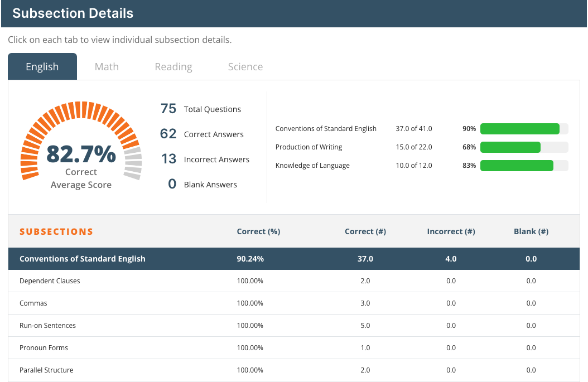The image size is (588, 382).
Task: Open the Run-on Sentences row
Action: (x=47, y=326)
